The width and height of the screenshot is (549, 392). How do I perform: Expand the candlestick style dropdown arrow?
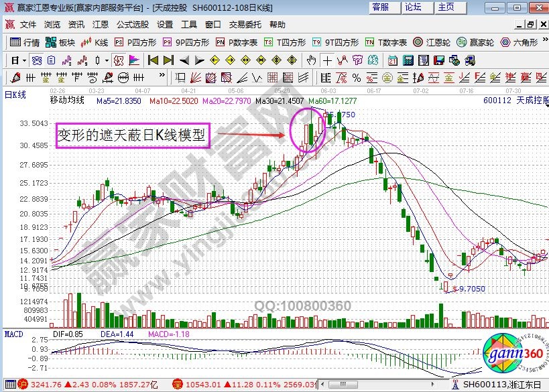point(107,60)
